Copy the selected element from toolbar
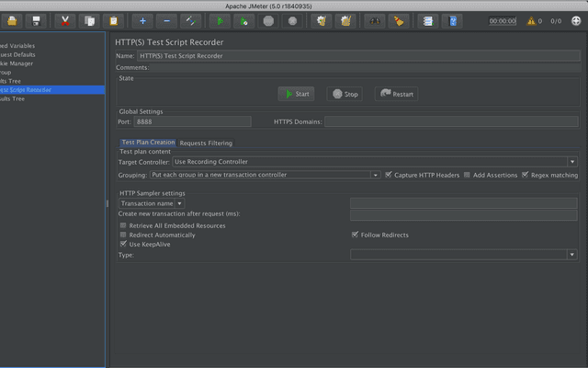Viewport: 588px width, 368px height. 89,21
